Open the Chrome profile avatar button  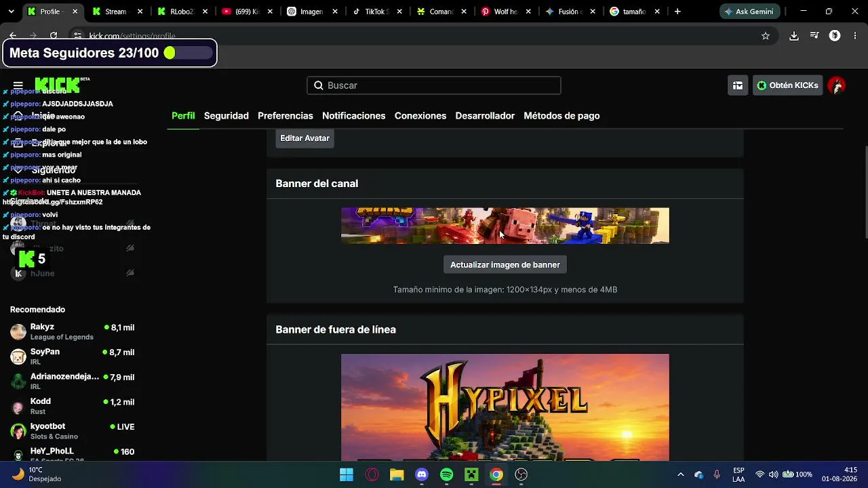(835, 36)
